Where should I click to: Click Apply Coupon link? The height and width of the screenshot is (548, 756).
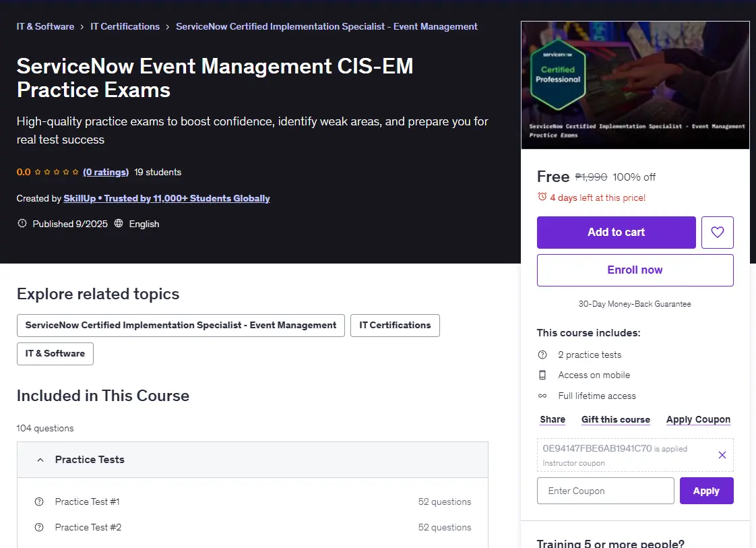[x=698, y=419]
